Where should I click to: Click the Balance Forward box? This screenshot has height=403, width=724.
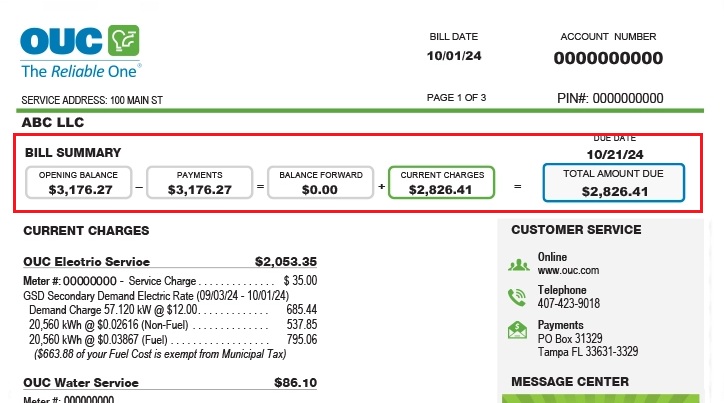320,182
